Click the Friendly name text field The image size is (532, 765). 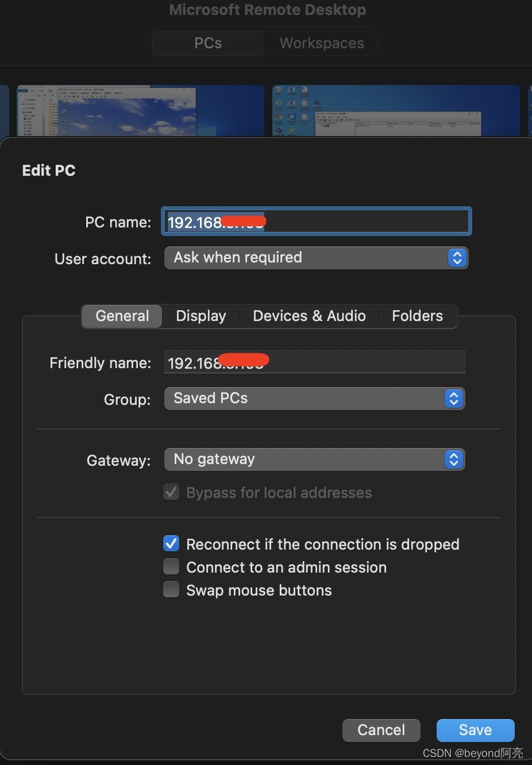point(314,362)
